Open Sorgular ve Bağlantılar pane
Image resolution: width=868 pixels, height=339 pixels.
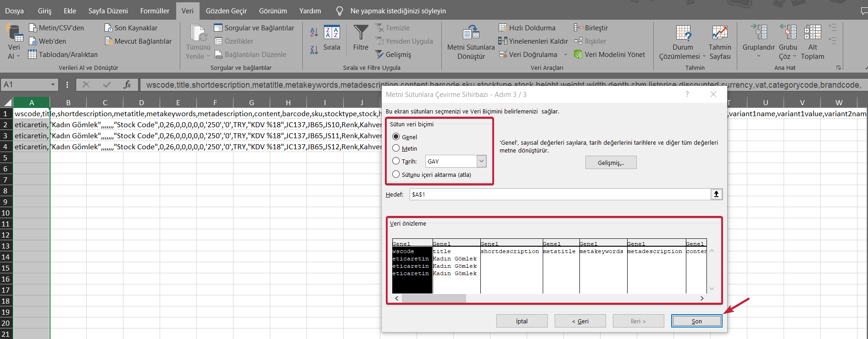point(254,28)
